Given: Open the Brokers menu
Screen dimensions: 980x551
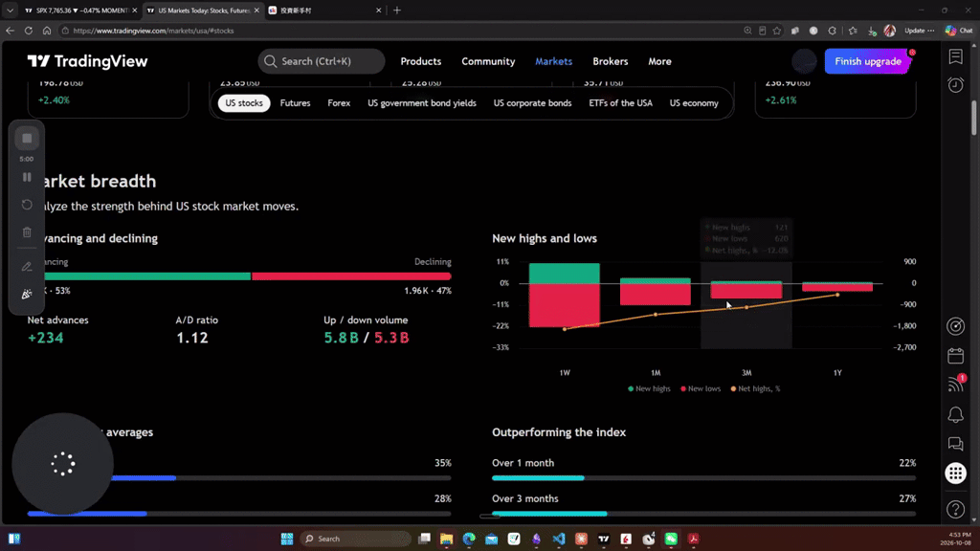Looking at the screenshot, I should pos(610,61).
